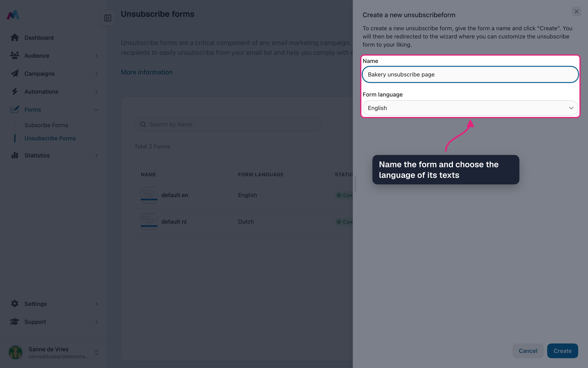
Task: Open the Form language dropdown
Action: tap(470, 108)
